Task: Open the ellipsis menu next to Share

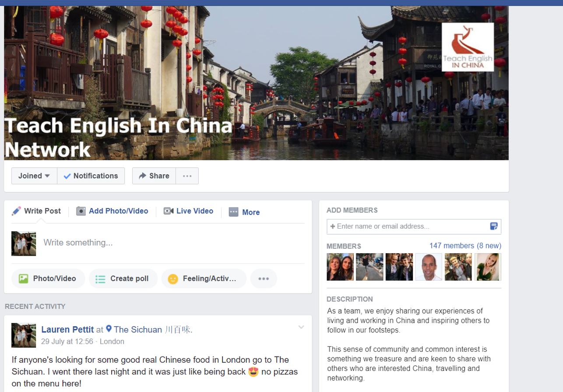Action: (187, 176)
